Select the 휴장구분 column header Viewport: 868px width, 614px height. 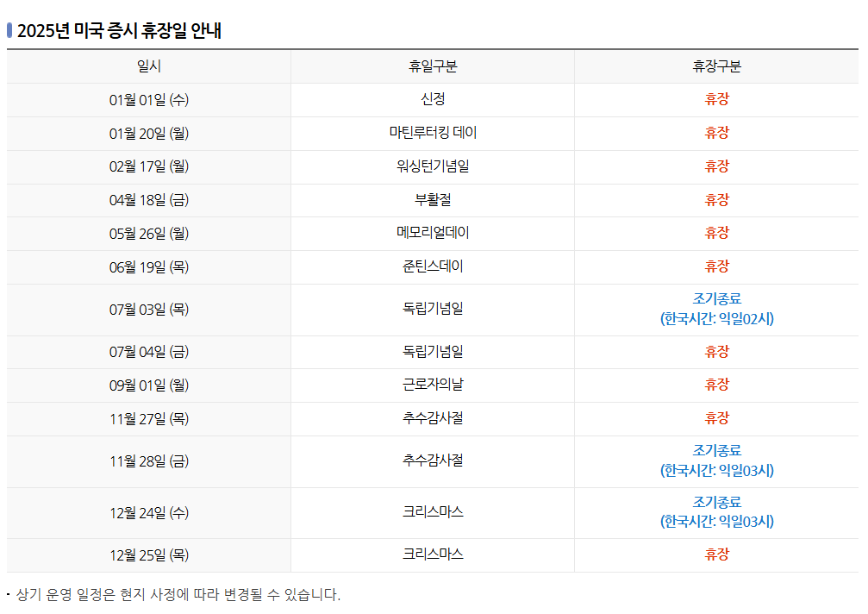(x=715, y=66)
